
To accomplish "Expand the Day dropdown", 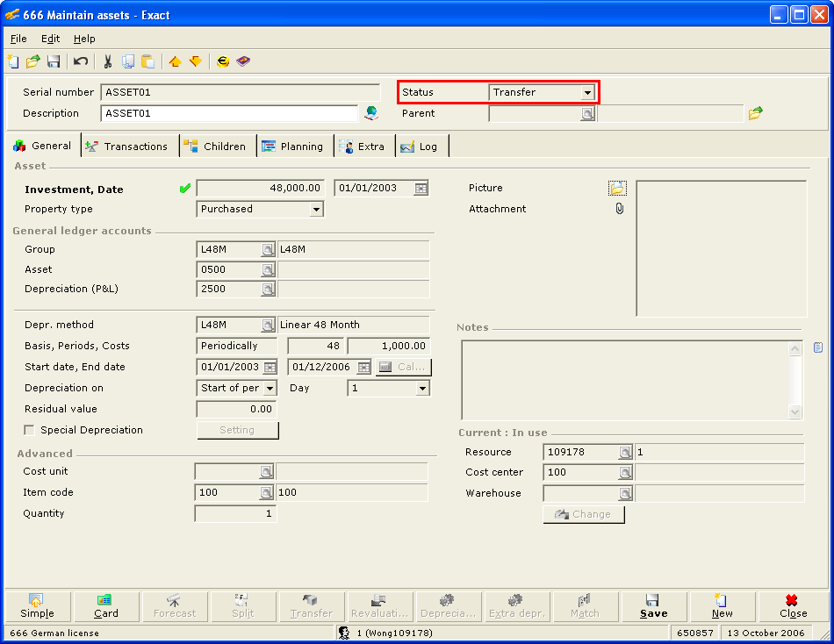I will pyautogui.click(x=422, y=388).
